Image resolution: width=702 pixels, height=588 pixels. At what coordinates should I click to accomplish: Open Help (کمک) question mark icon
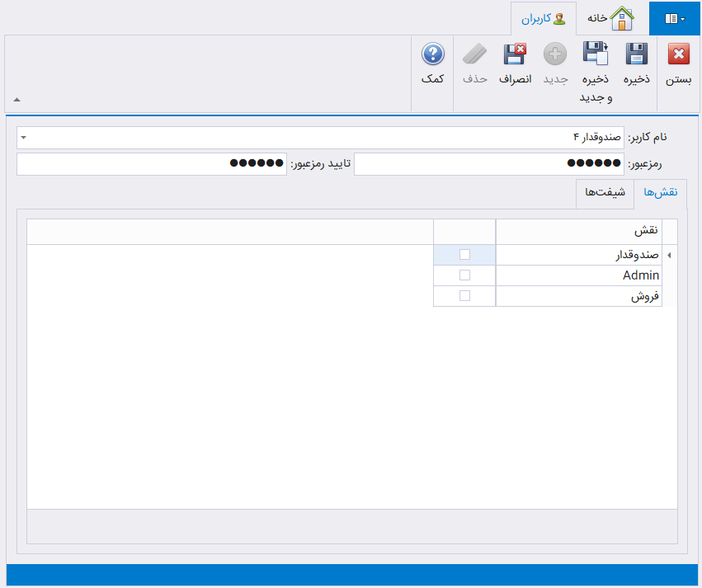[432, 55]
